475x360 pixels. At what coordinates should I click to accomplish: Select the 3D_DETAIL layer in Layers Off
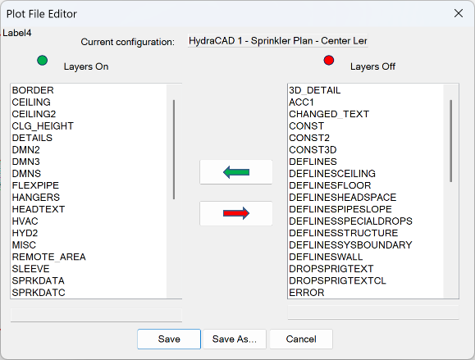pos(366,90)
